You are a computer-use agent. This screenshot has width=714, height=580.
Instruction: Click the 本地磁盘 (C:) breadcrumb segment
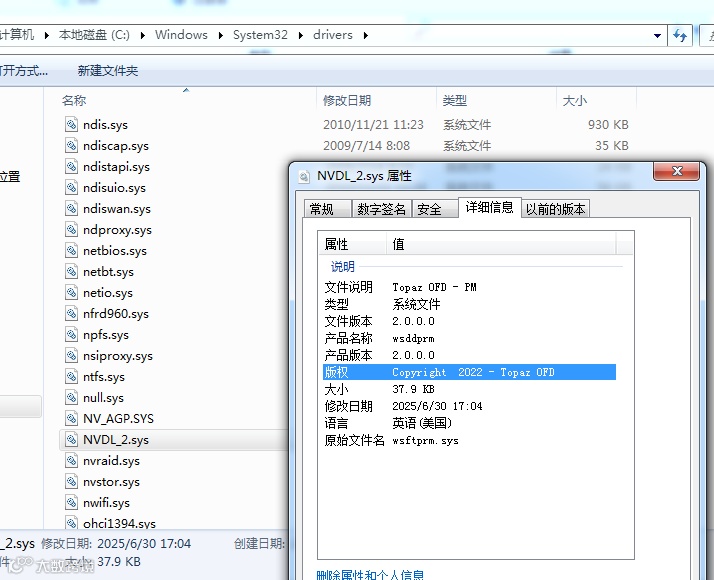[94, 35]
